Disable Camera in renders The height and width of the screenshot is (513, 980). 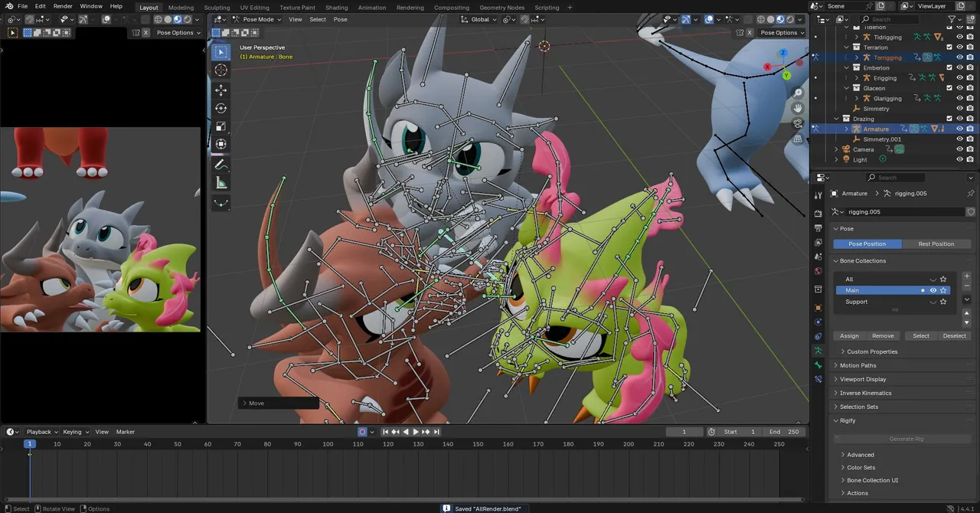[x=970, y=149]
